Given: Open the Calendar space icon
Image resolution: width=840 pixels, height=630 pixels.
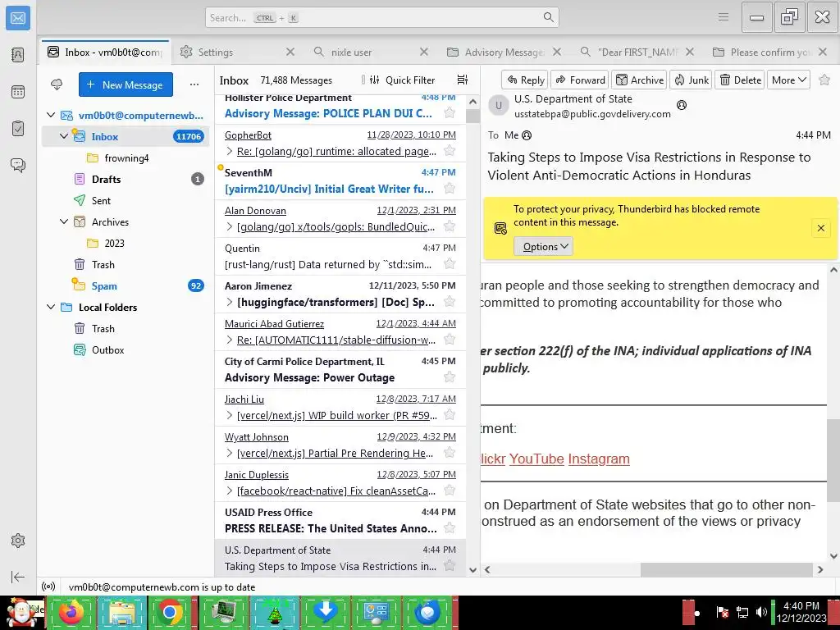Looking at the screenshot, I should click(18, 92).
